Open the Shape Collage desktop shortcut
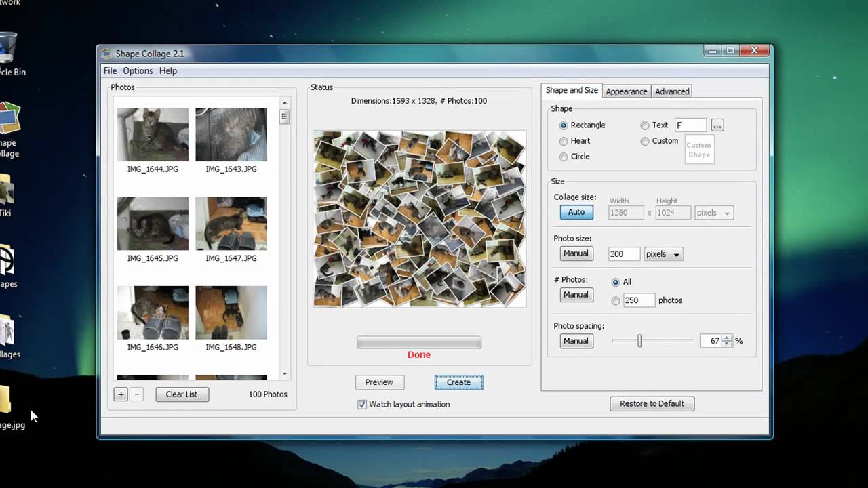The width and height of the screenshot is (868, 488). point(9,130)
